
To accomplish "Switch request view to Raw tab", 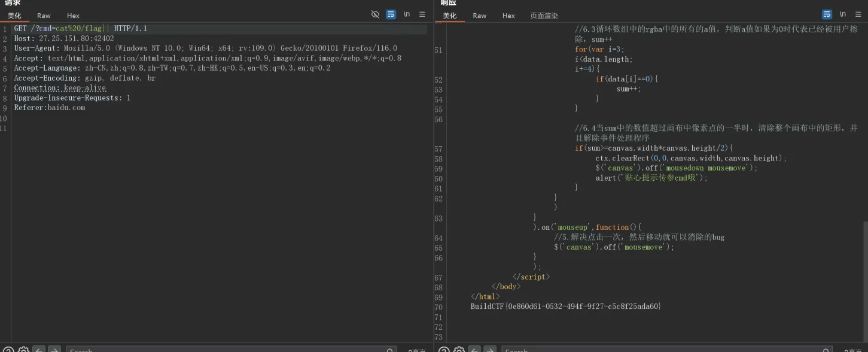I will pyautogui.click(x=44, y=16).
